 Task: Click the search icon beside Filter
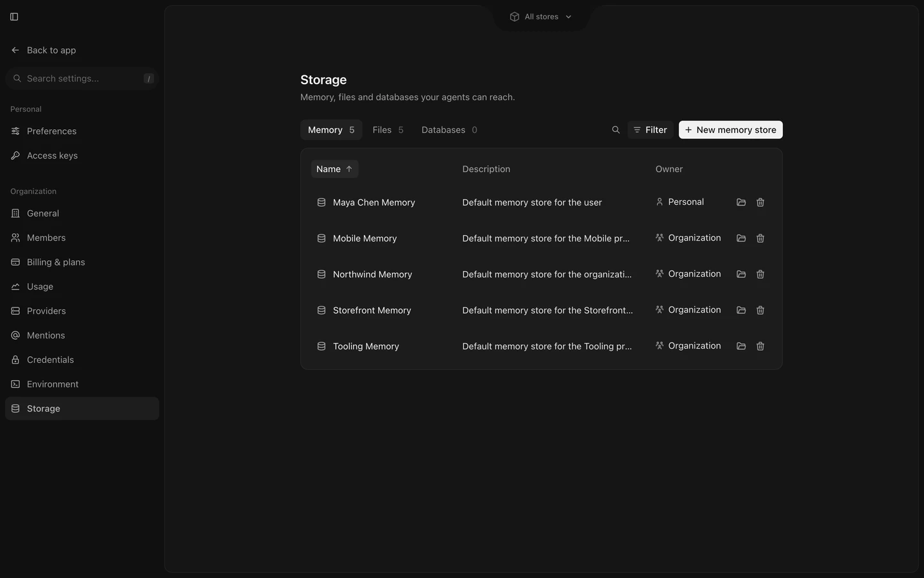click(x=616, y=130)
